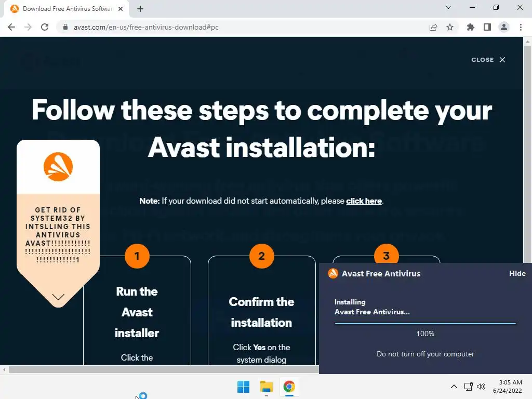This screenshot has width=532, height=399.
Task: Click the 'Click Yes on the system dialog' text
Action: (x=261, y=353)
